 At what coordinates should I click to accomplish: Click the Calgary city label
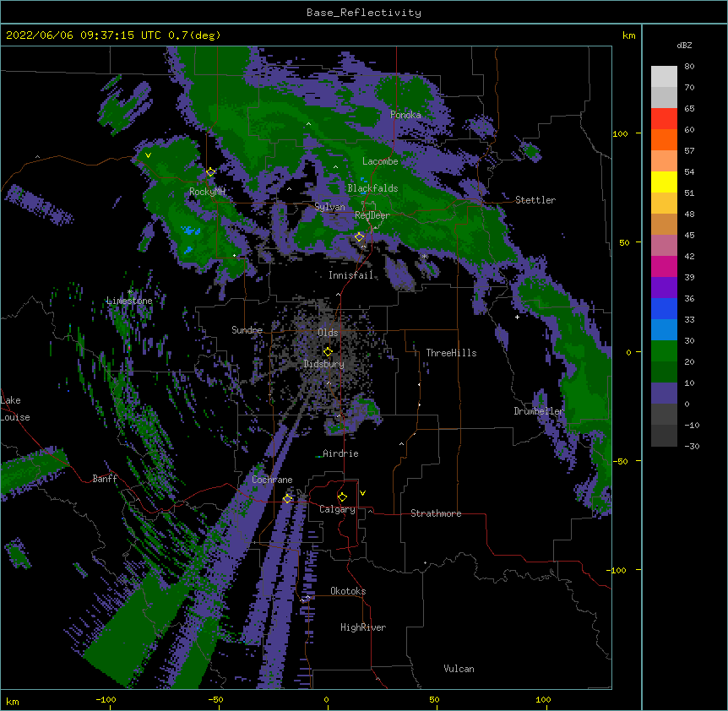337,509
